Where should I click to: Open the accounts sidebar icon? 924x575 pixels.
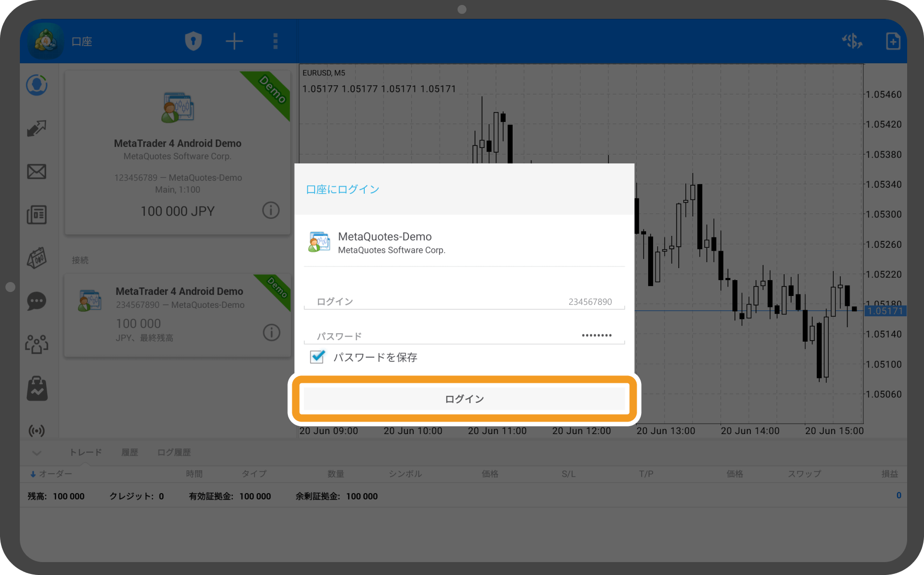(37, 85)
